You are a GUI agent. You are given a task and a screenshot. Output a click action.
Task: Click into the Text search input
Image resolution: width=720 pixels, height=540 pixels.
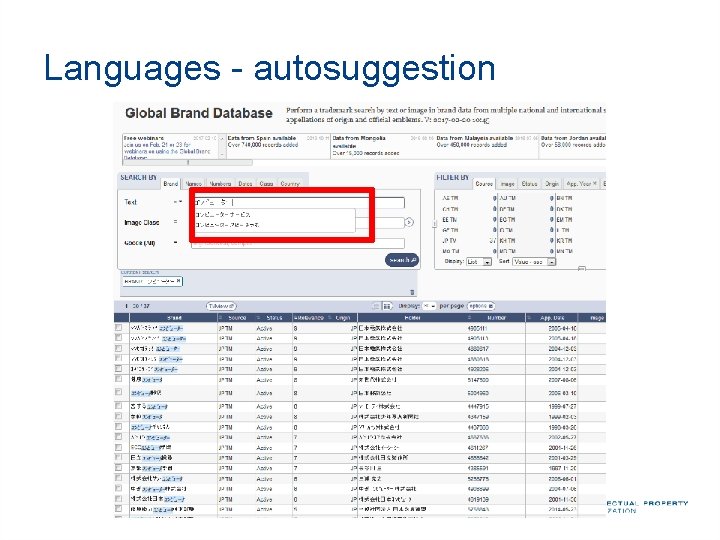coord(298,202)
